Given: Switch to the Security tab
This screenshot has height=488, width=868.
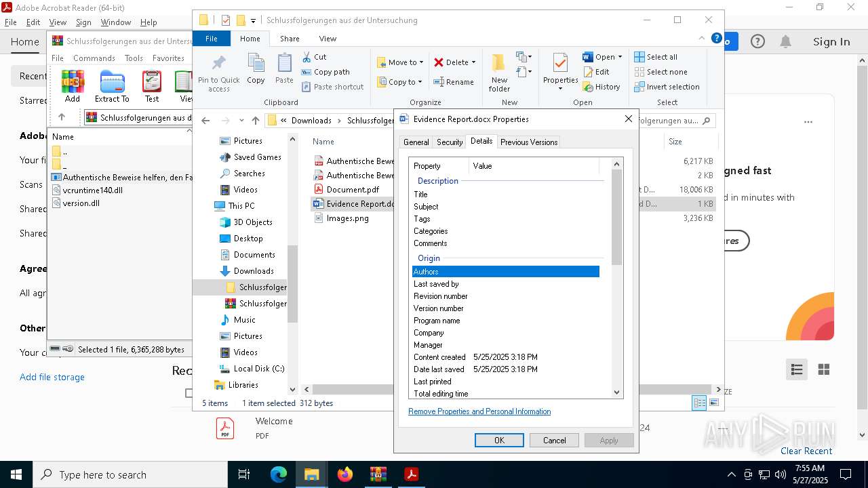Looking at the screenshot, I should [x=450, y=142].
